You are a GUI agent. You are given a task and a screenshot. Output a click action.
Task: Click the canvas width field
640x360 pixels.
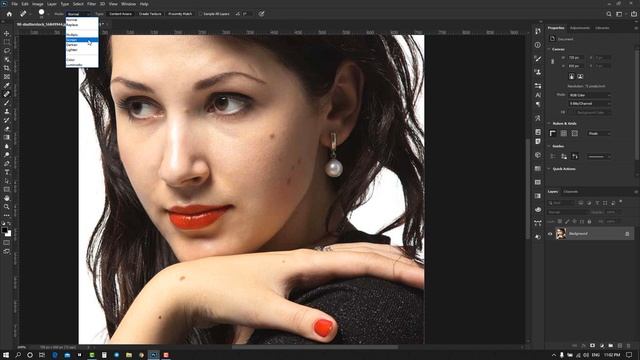(x=576, y=58)
